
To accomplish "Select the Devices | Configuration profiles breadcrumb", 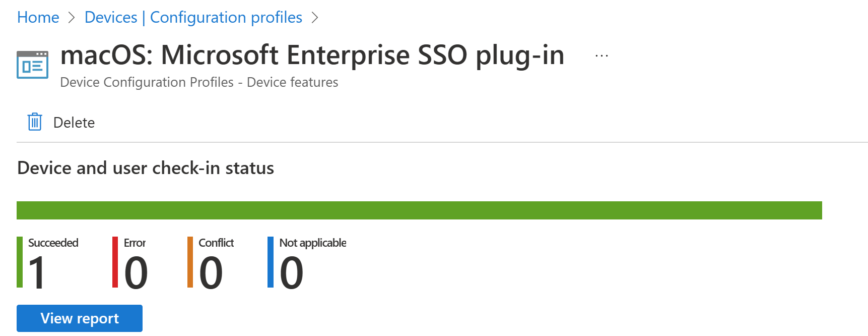I will coord(193,17).
